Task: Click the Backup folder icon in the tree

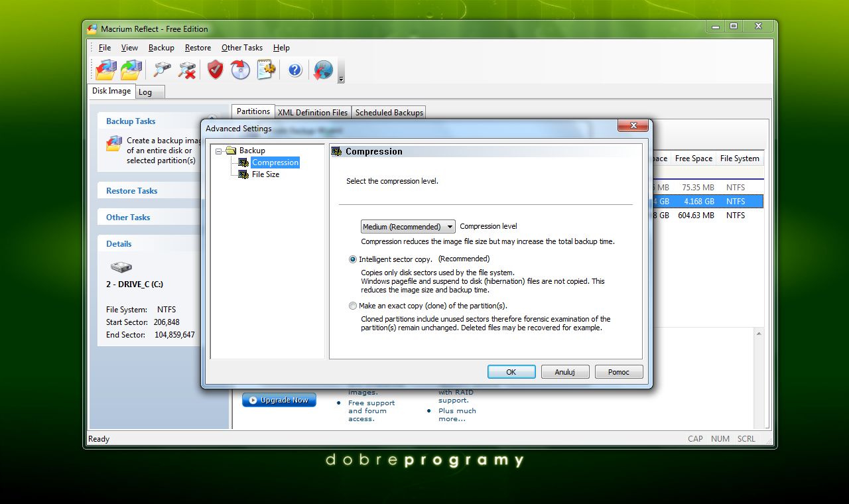Action: 231,151
